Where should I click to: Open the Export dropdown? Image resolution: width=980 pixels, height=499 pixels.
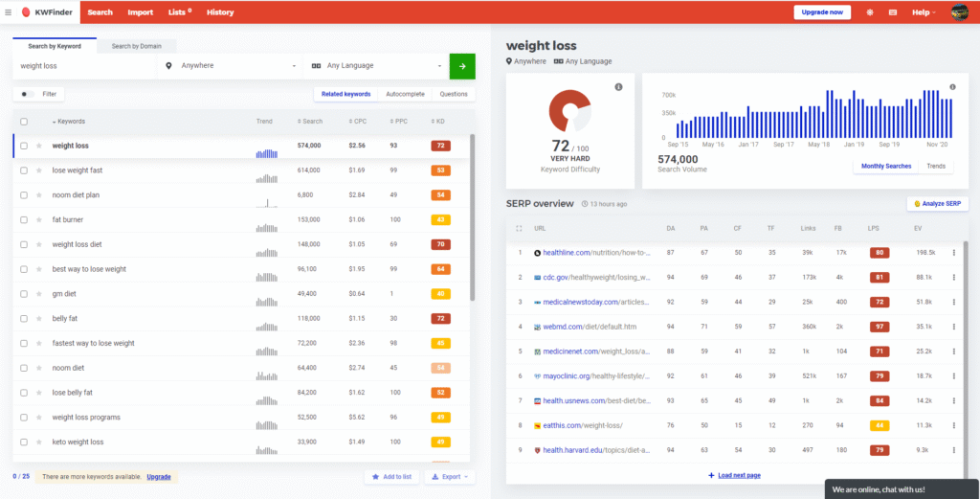[x=449, y=476]
